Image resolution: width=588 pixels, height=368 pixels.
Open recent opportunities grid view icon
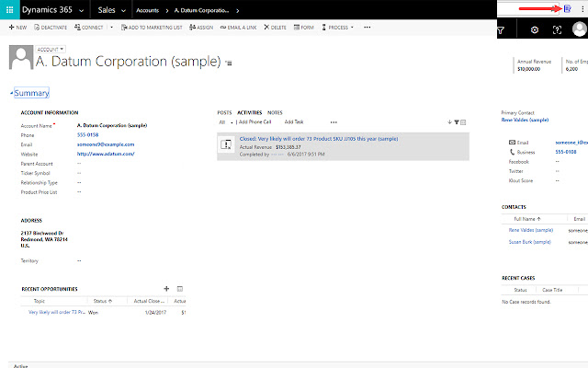180,289
